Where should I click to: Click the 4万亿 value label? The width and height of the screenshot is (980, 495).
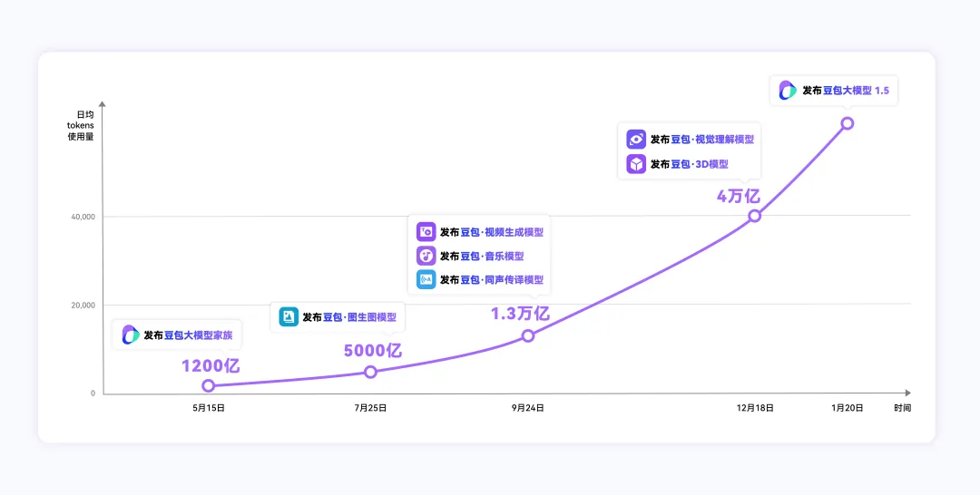[738, 196]
